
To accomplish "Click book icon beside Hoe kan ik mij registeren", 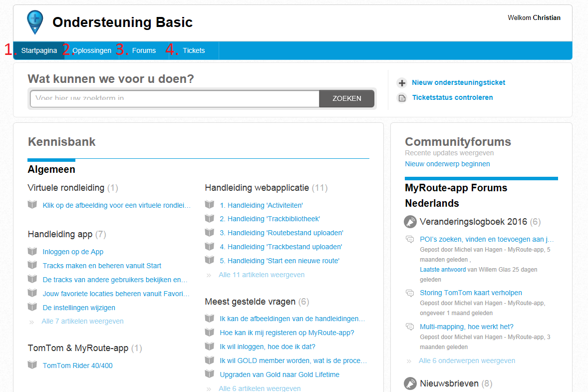I will (x=209, y=333).
